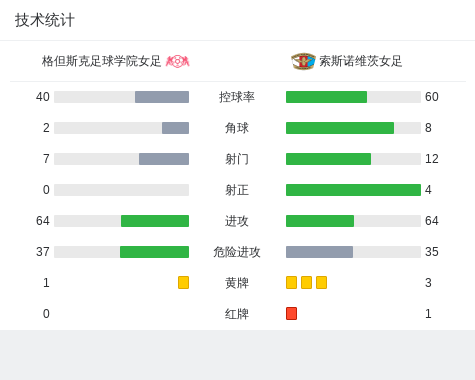The width and height of the screenshot is (475, 380).
Task: Click the 红牌 stat label
Action: pos(237,314)
